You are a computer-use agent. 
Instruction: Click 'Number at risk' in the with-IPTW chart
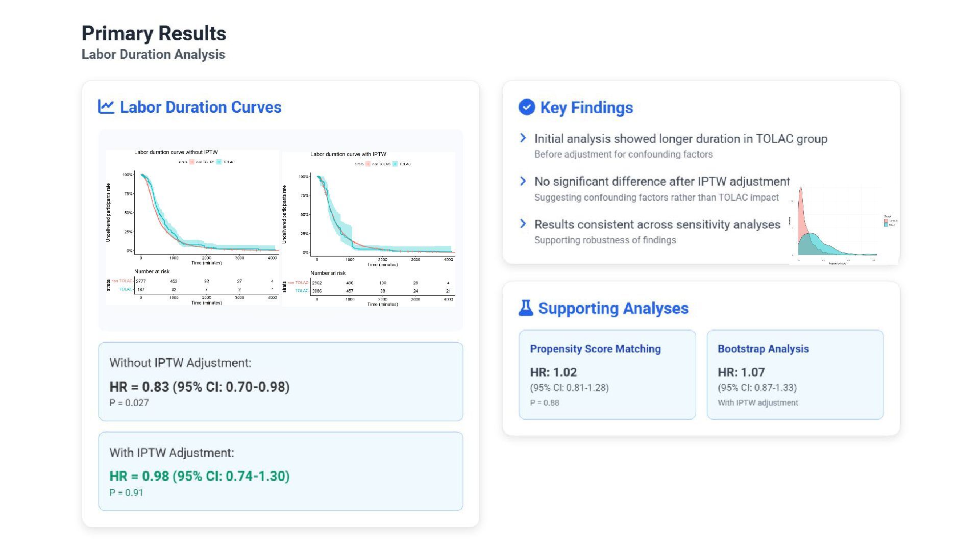coord(328,273)
